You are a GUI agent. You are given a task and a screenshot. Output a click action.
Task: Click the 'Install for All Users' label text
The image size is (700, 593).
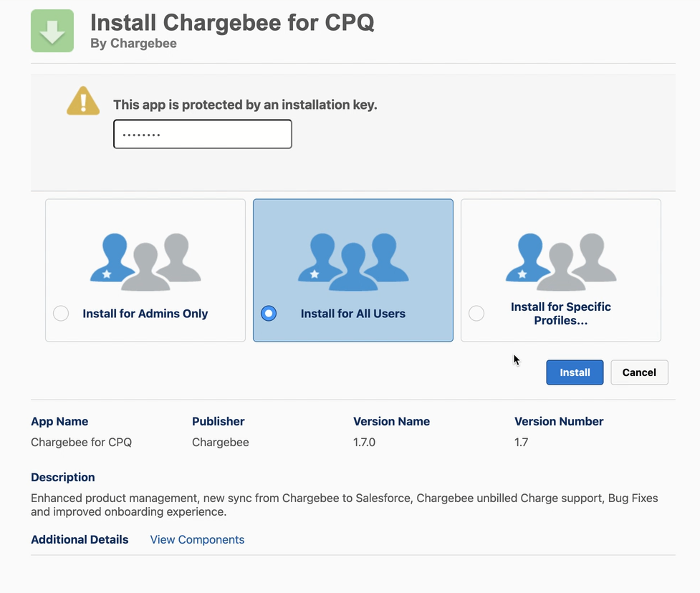[x=353, y=314]
